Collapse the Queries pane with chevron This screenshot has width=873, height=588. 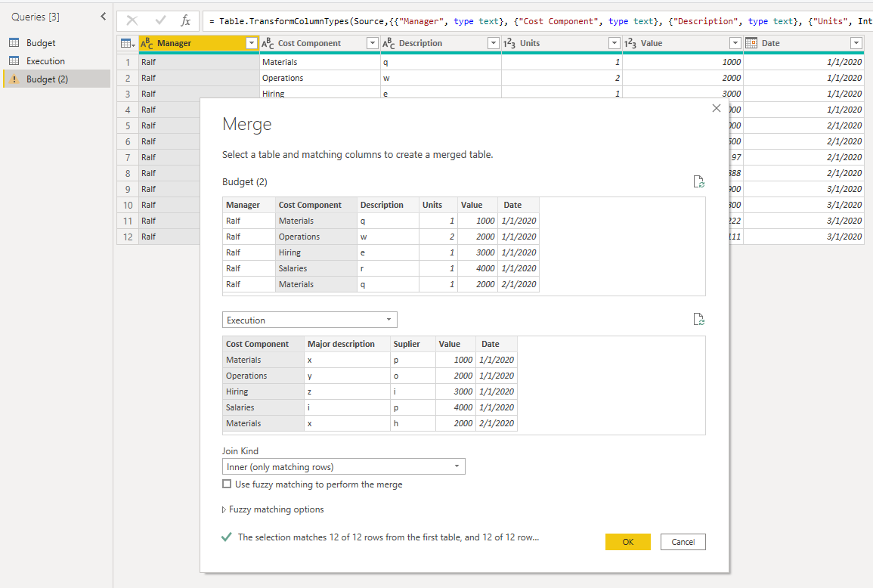103,17
